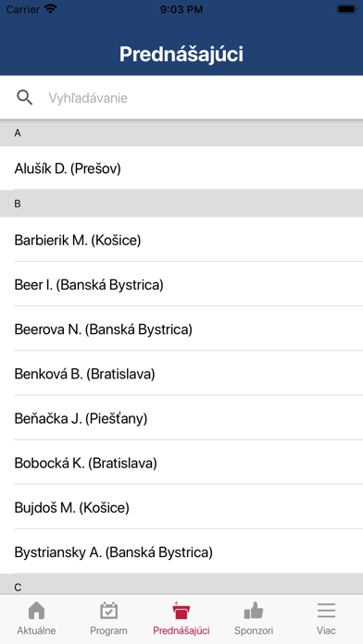
Task: Open the Program calendar icon
Action: tap(109, 611)
